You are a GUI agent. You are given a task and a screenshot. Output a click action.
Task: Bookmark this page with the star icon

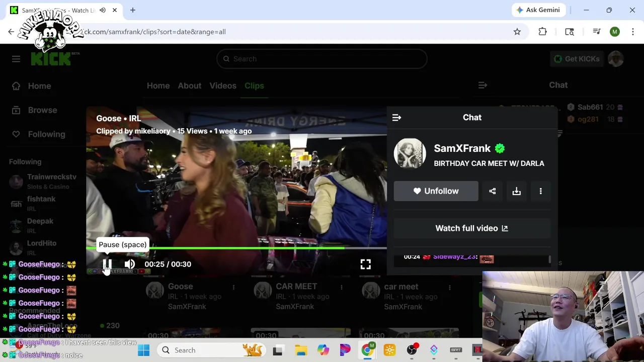(x=517, y=32)
